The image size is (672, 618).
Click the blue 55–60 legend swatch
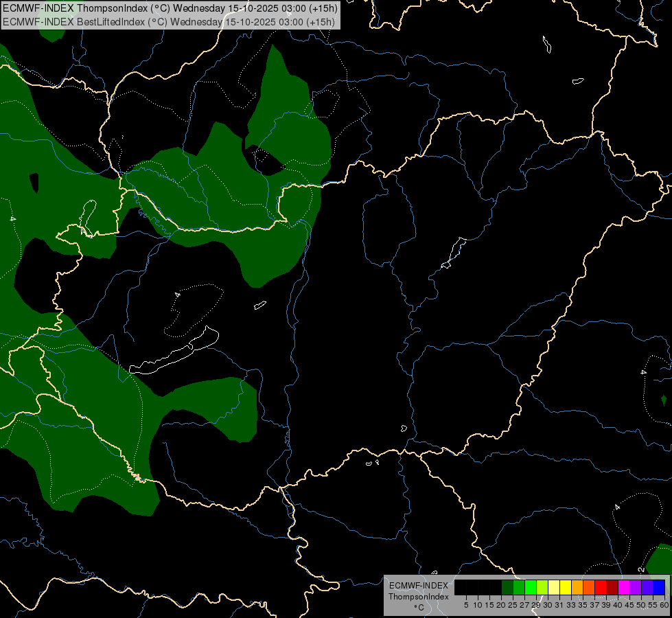(x=660, y=587)
